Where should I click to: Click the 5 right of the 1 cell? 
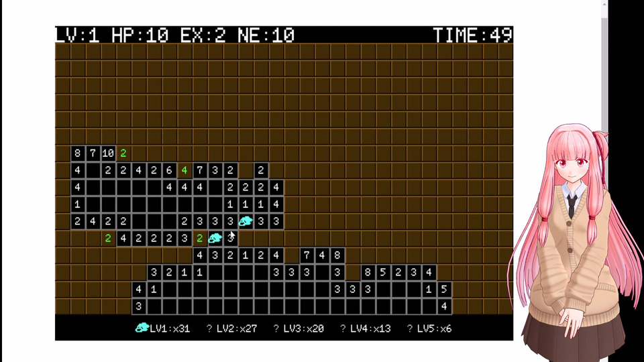click(444, 290)
